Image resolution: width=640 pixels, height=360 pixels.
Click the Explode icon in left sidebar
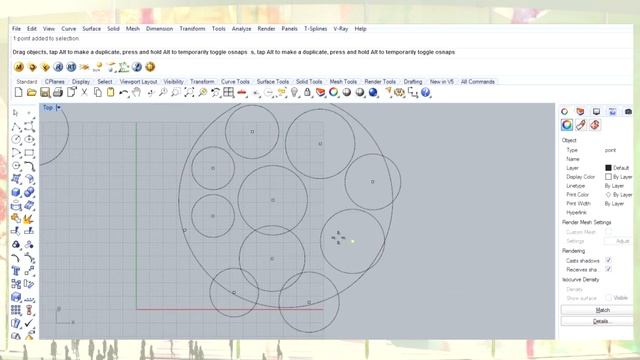[28, 219]
